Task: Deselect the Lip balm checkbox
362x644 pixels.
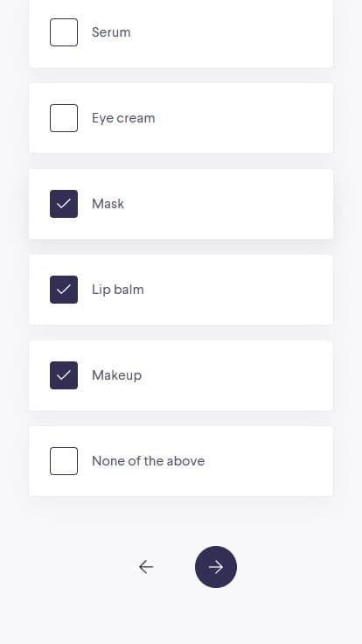Action: point(64,290)
